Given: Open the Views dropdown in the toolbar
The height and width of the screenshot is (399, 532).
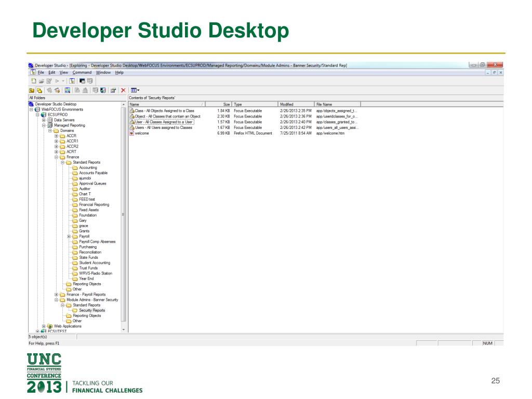Looking at the screenshot, I should pyautogui.click(x=136, y=90).
